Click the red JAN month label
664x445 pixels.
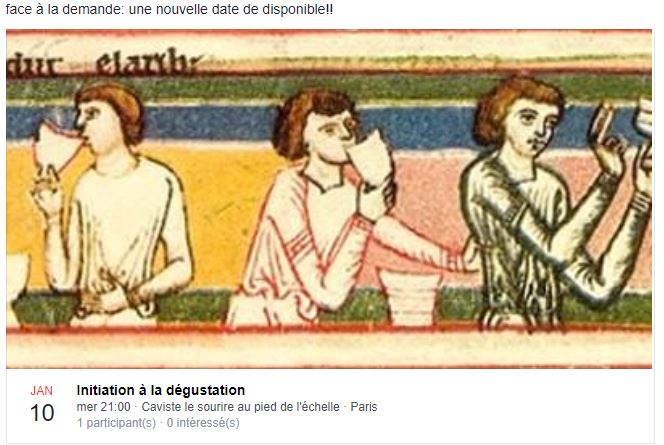point(42,390)
